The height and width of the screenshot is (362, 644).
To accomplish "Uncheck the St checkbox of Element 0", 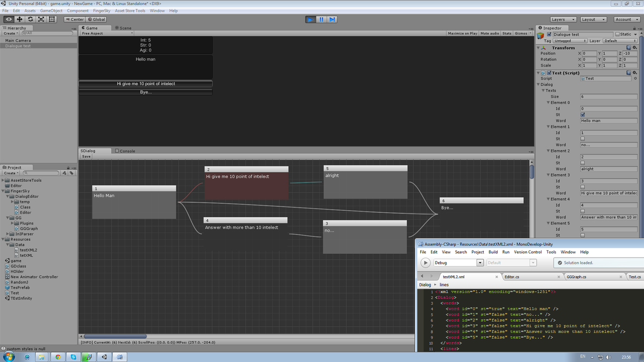I will click(583, 114).
